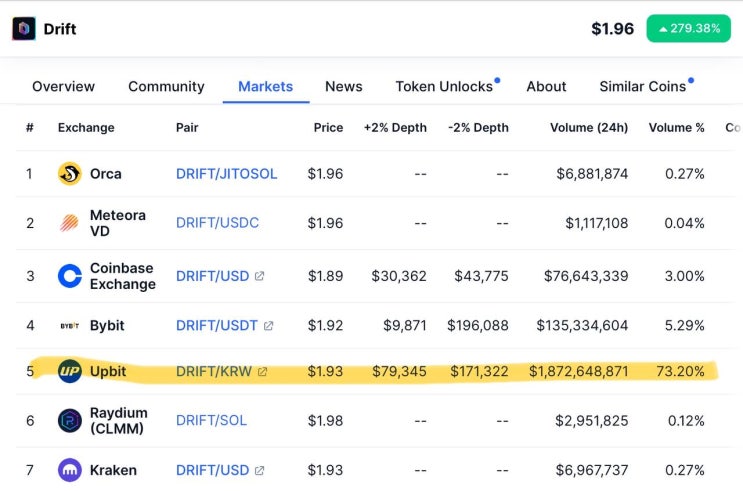Click the Drift token logo icon
The height and width of the screenshot is (491, 743).
[x=24, y=28]
